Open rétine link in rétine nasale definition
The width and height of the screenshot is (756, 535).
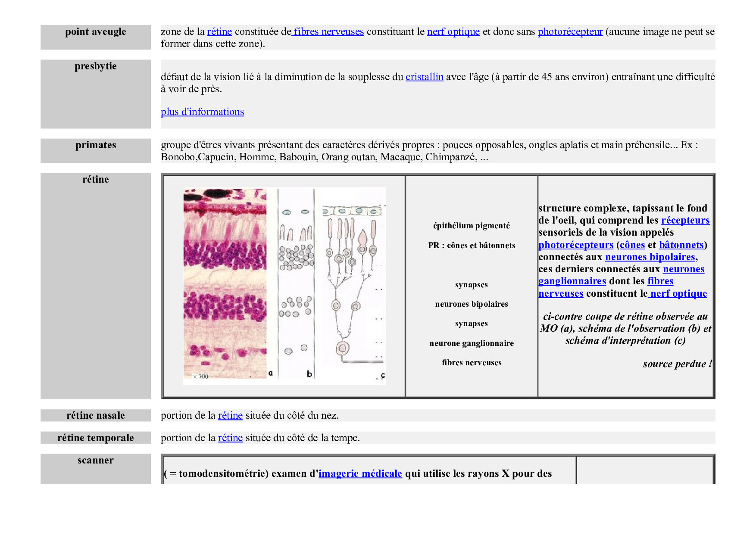(x=230, y=416)
